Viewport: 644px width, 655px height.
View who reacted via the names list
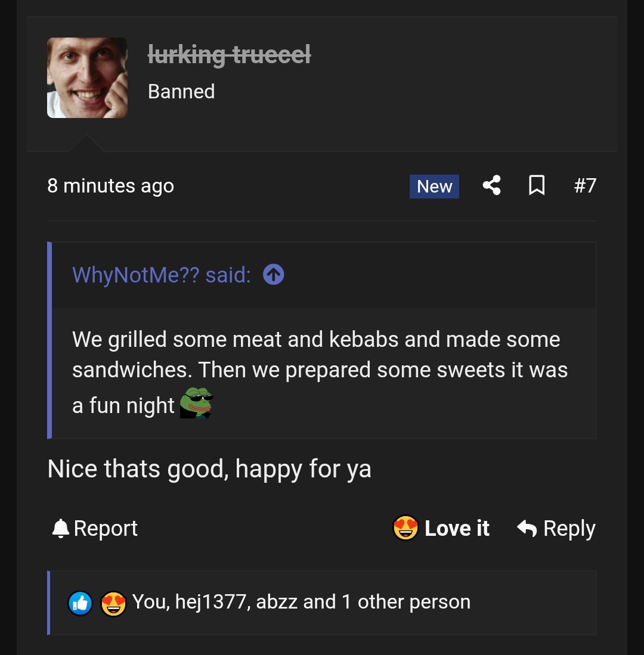pos(300,602)
